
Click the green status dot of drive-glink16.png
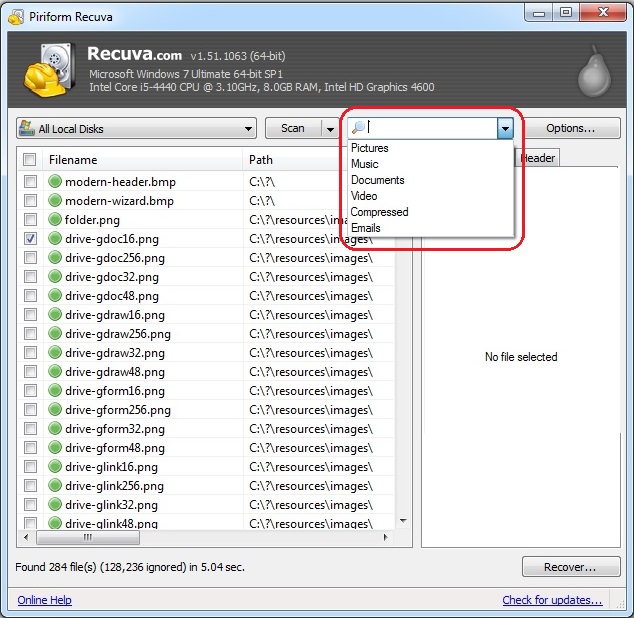55,466
